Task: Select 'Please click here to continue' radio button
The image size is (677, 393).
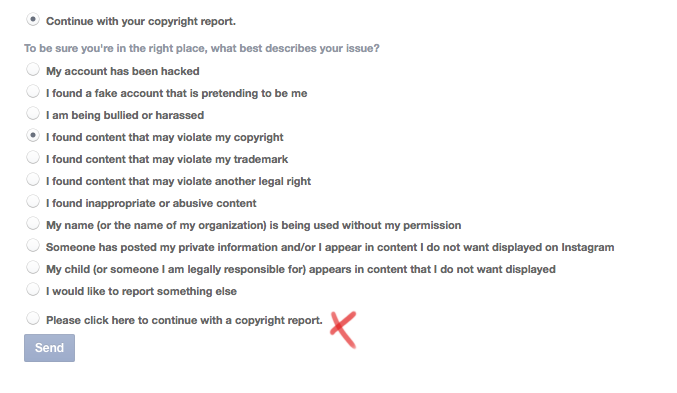Action: [x=33, y=318]
